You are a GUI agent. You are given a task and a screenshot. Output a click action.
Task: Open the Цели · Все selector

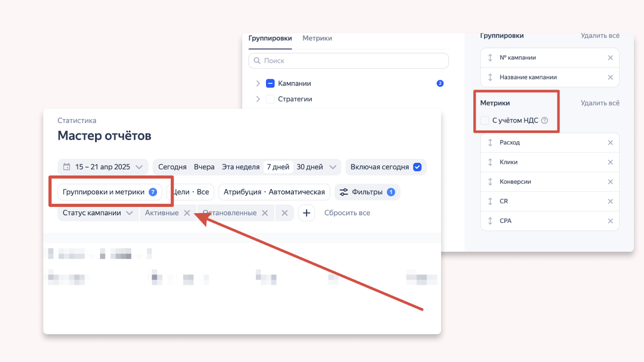191,192
